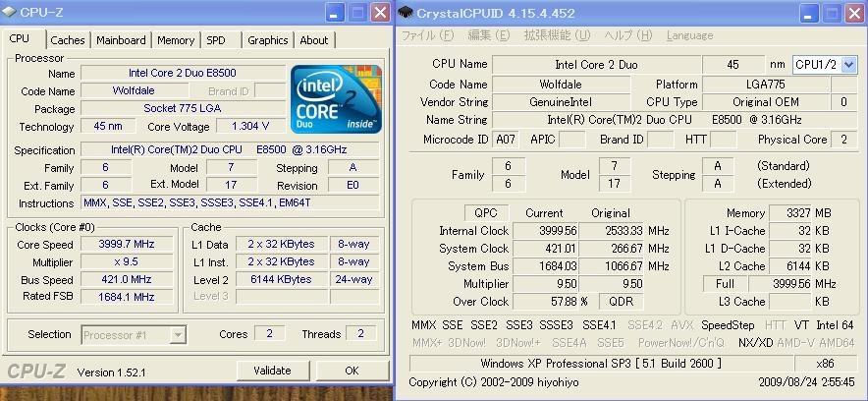Viewport: 868px width, 401px height.
Task: Open the Language menu in CrystalCPUID
Action: (689, 35)
